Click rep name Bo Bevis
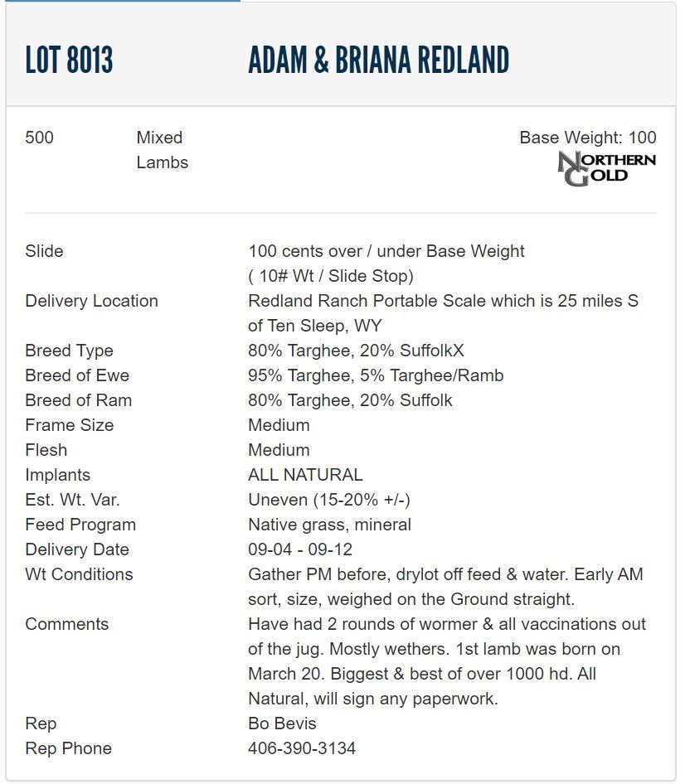 [x=282, y=724]
